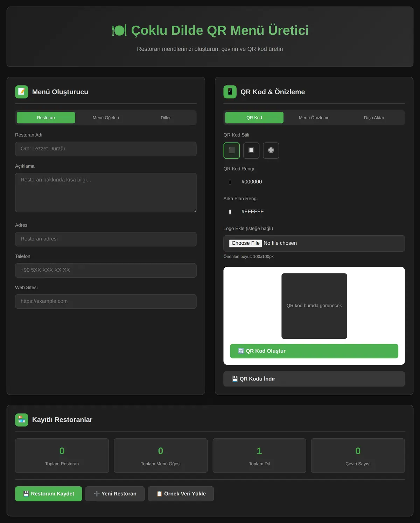The height and width of the screenshot is (523, 420).
Task: Open the QR Kod Rengi color picker
Action: coord(230,182)
